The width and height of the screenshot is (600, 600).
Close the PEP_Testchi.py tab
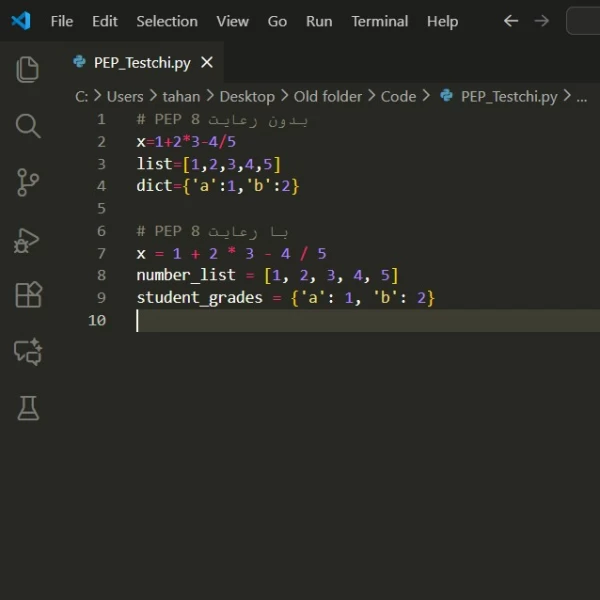coord(207,62)
